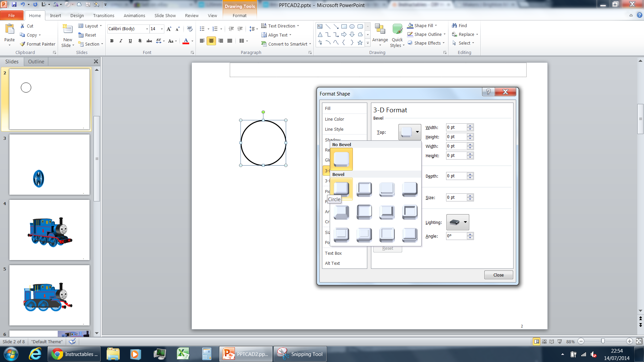Toggle Normal view in status bar
This screenshot has width=644, height=362.
click(x=537, y=342)
